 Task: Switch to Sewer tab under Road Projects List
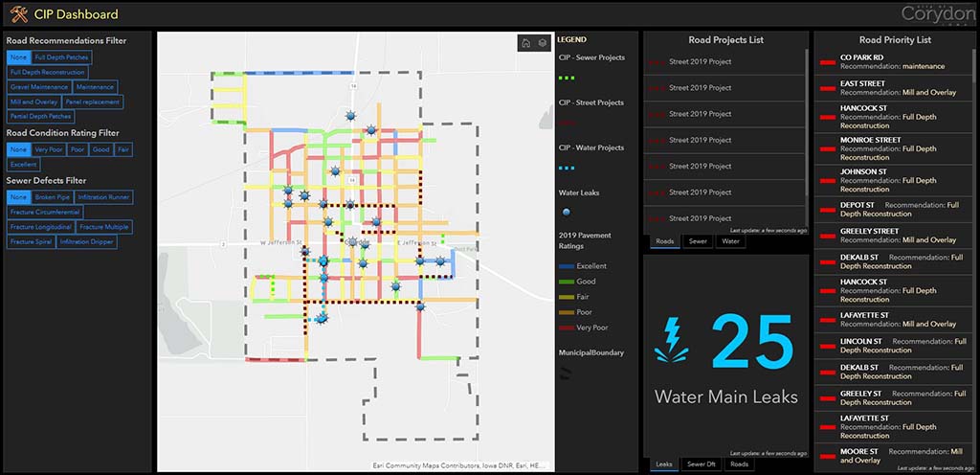coord(698,240)
